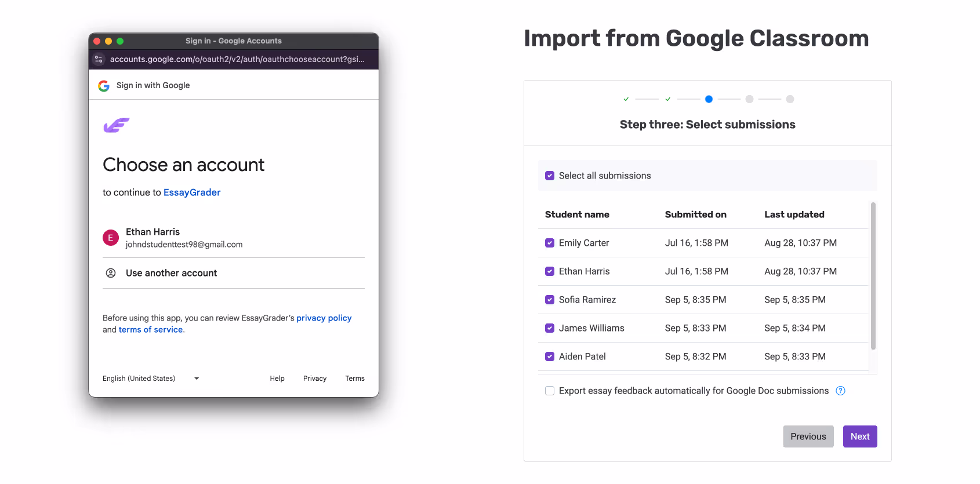Click the person icon beside Use another account

pyautogui.click(x=111, y=273)
